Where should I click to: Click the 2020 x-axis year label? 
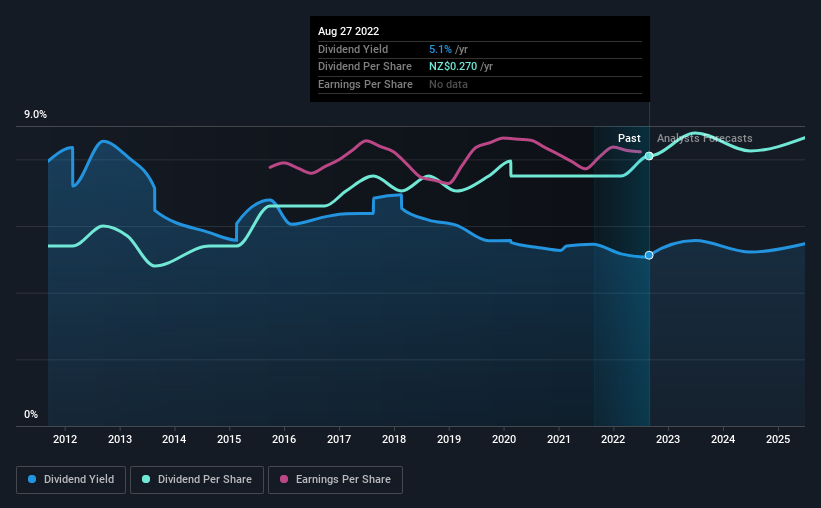tap(504, 439)
